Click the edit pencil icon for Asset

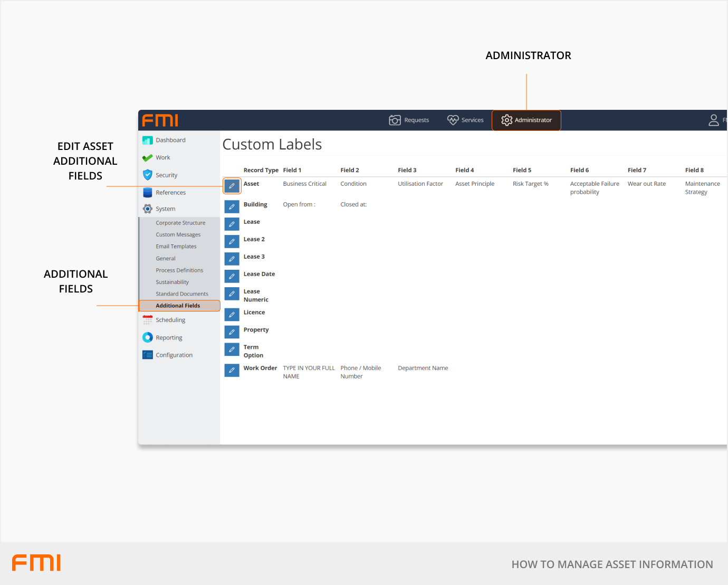[x=232, y=186]
